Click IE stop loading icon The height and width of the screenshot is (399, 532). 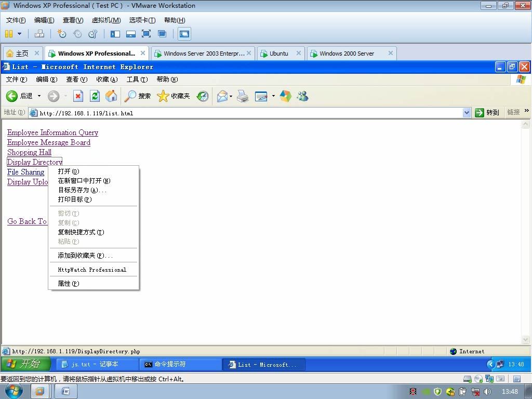[x=78, y=96]
